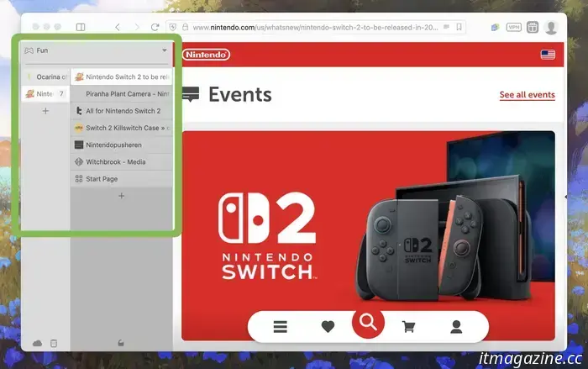
Task: Add new tab below Start Page
Action: pyautogui.click(x=121, y=196)
